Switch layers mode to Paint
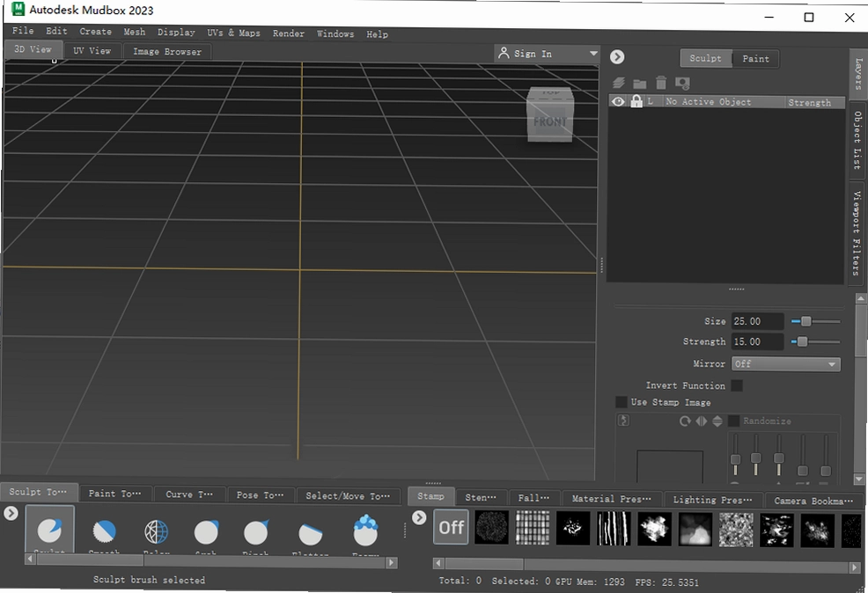The width and height of the screenshot is (868, 593). click(755, 59)
